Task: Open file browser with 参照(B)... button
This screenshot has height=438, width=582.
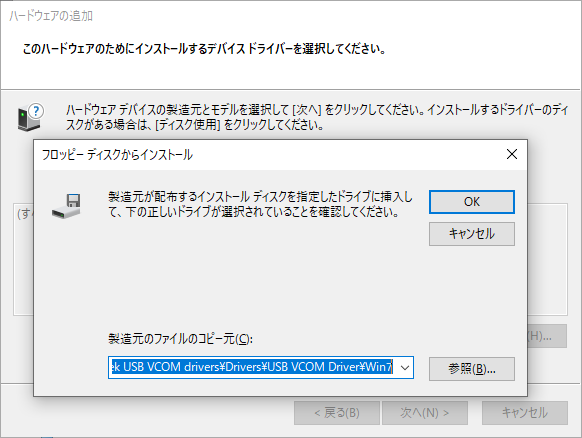Action: (x=472, y=369)
